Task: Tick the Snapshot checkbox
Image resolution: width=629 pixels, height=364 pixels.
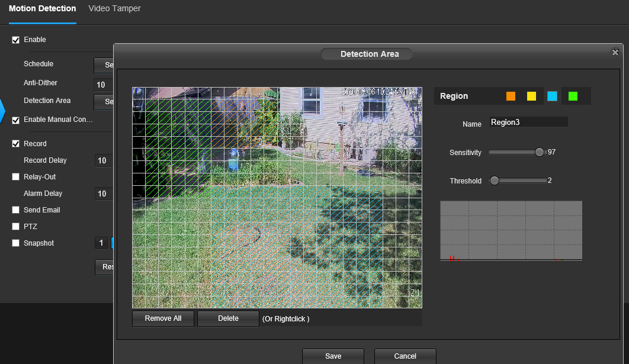Action: (15, 243)
